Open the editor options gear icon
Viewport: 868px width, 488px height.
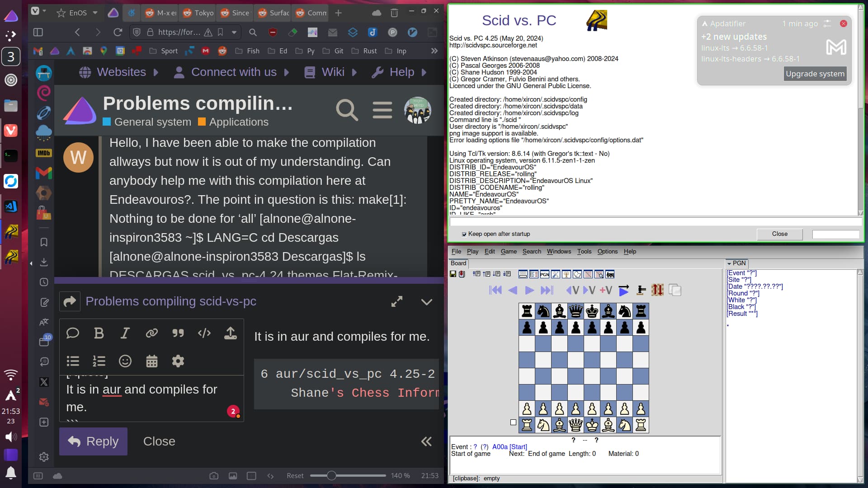(178, 361)
